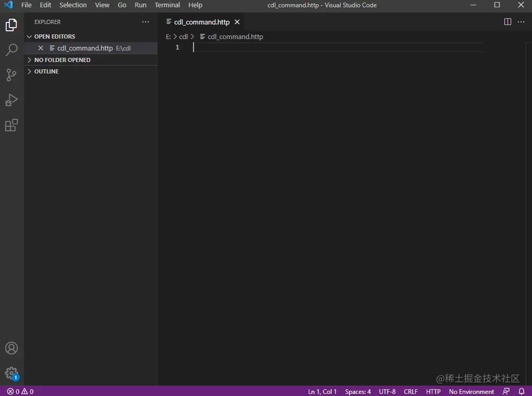Screen dimensions: 532x396
Task: Click the VS Code logo icon
Action: tap(8, 5)
